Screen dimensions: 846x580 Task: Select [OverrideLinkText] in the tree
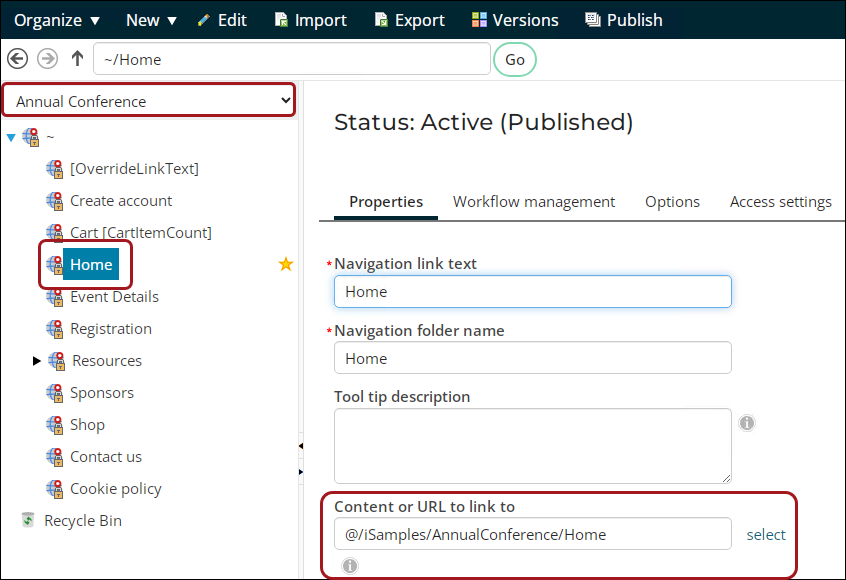pyautogui.click(x=134, y=169)
